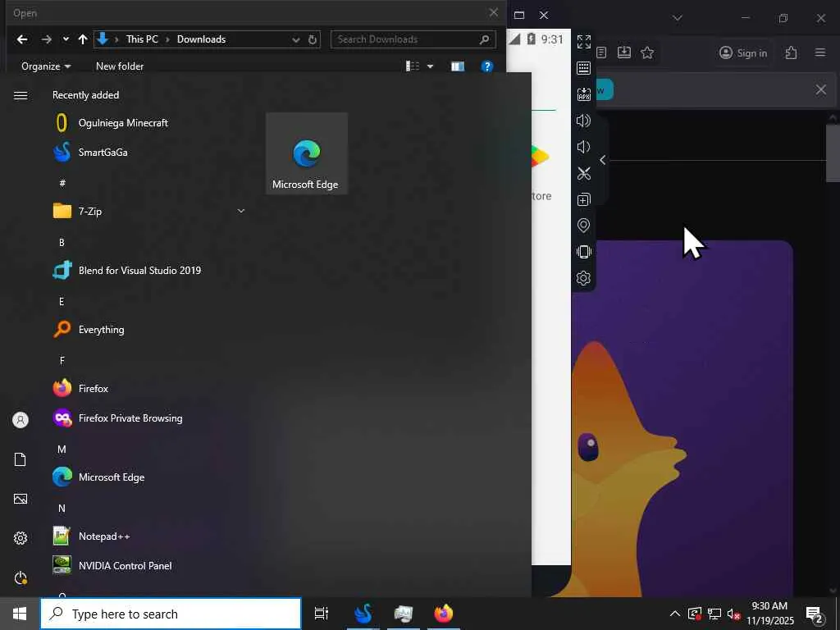The height and width of the screenshot is (630, 840).
Task: Open Help in the Open dialog
Action: [x=487, y=66]
